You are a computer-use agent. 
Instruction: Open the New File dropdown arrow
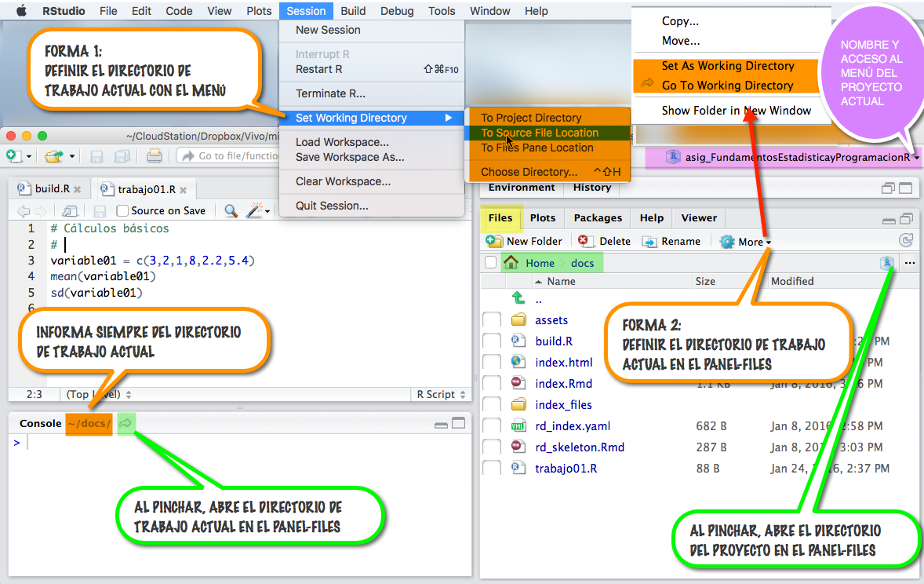(x=29, y=157)
